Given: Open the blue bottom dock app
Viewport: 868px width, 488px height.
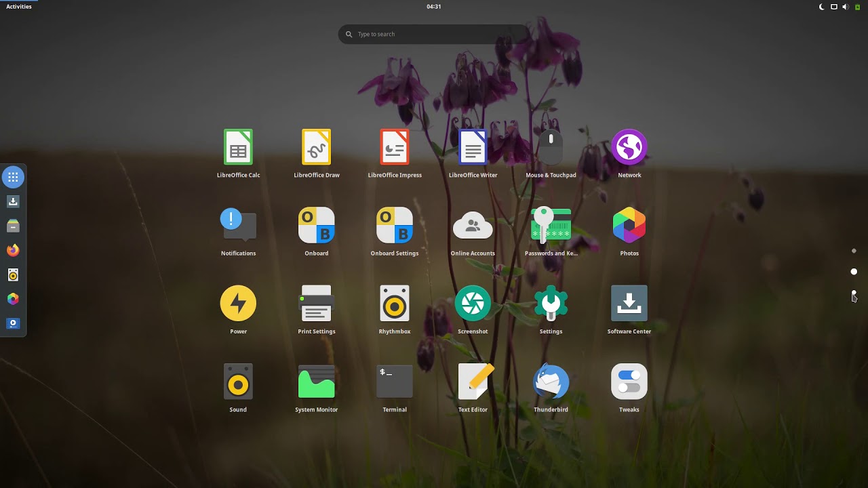Looking at the screenshot, I should click(x=13, y=323).
